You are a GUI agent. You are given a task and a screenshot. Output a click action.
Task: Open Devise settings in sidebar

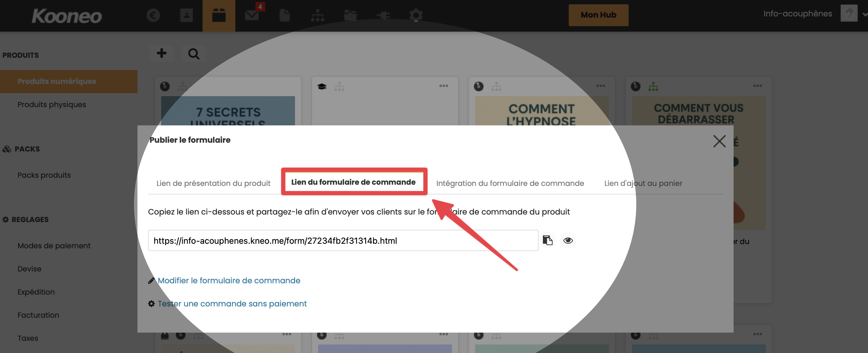point(29,269)
